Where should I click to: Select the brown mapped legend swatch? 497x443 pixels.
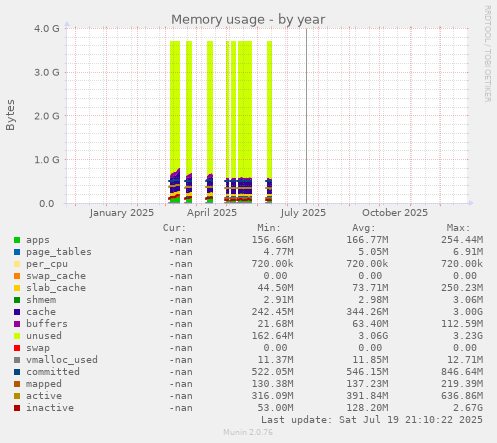pyautogui.click(x=17, y=384)
